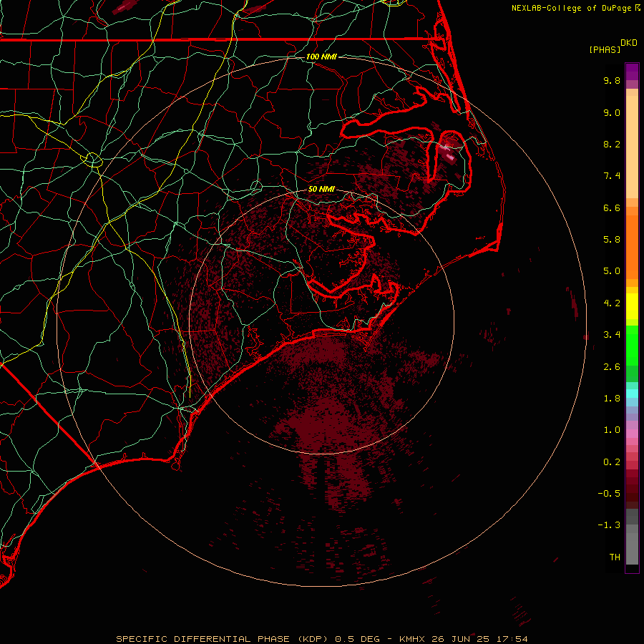The image size is (644, 644).
Task: Pick the bright green segment of the color bar
Action: pyautogui.click(x=632, y=346)
